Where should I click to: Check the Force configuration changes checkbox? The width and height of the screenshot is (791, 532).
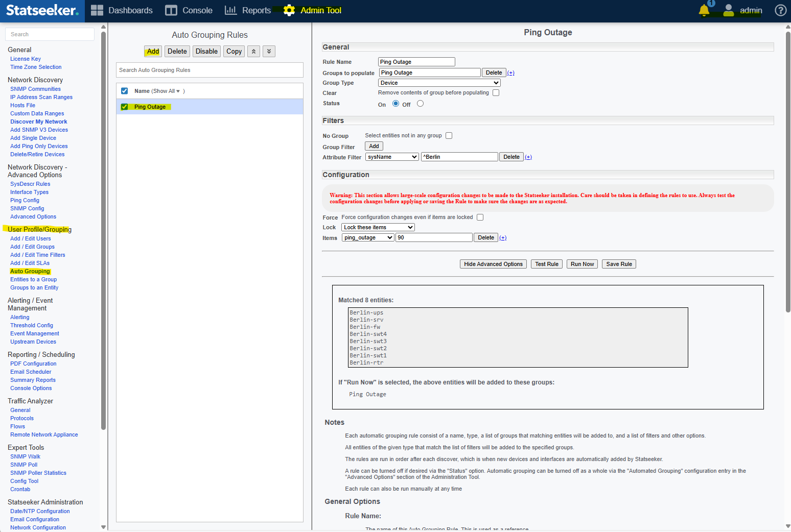point(480,217)
